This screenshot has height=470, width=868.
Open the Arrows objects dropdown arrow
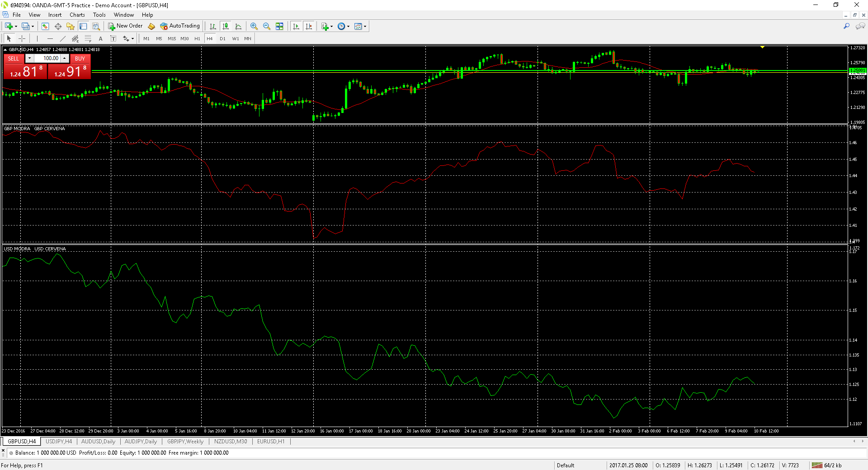tap(132, 38)
